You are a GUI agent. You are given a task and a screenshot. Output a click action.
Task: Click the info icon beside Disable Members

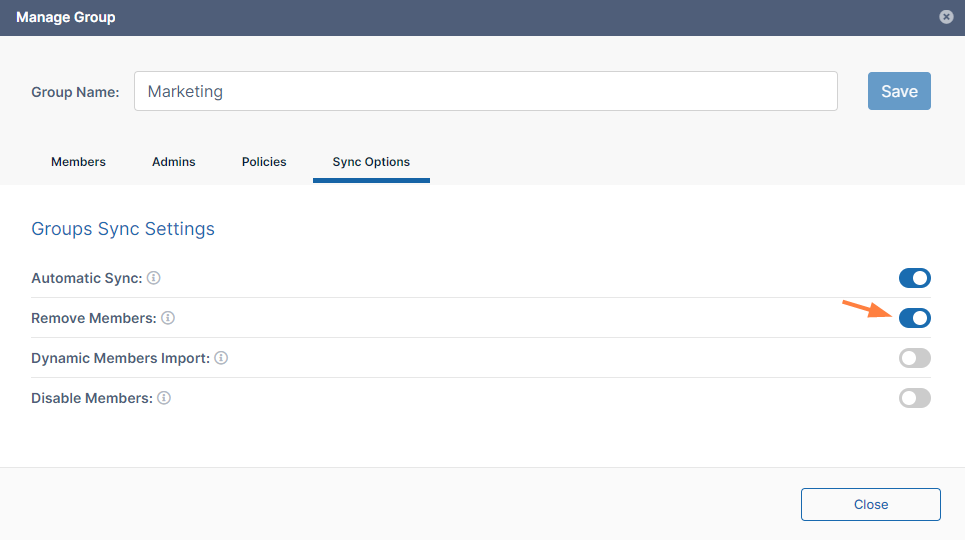coord(164,398)
